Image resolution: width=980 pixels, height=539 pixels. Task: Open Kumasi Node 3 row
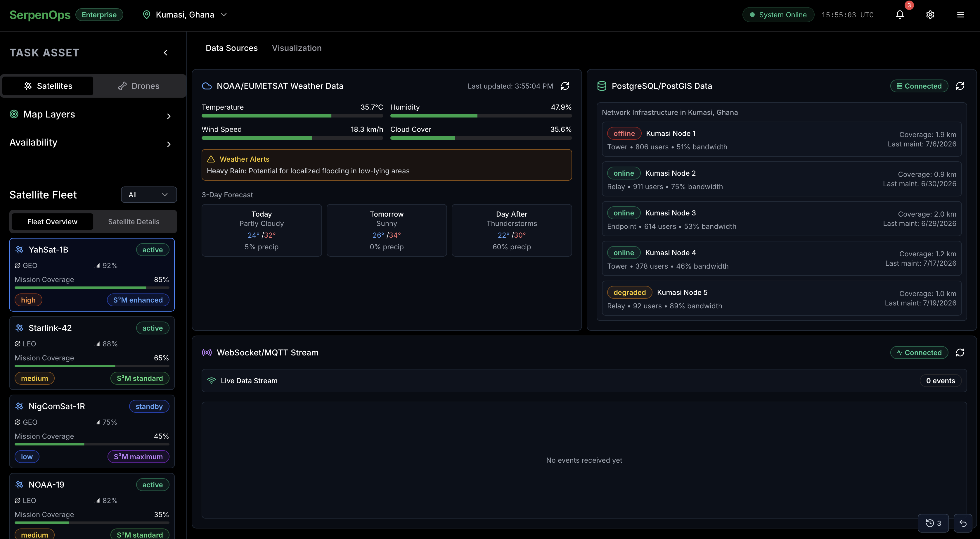[x=781, y=219]
